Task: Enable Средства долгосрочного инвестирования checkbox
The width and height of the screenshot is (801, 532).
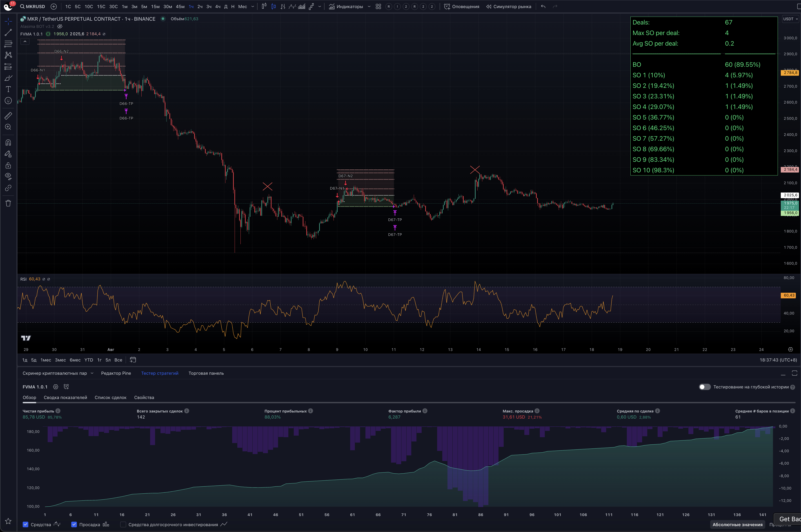Action: tap(123, 525)
